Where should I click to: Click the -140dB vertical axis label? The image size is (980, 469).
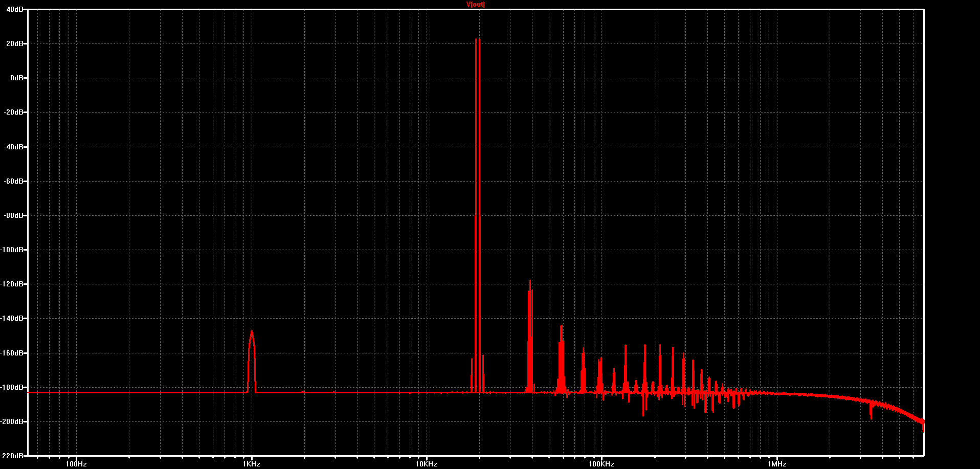coord(12,318)
